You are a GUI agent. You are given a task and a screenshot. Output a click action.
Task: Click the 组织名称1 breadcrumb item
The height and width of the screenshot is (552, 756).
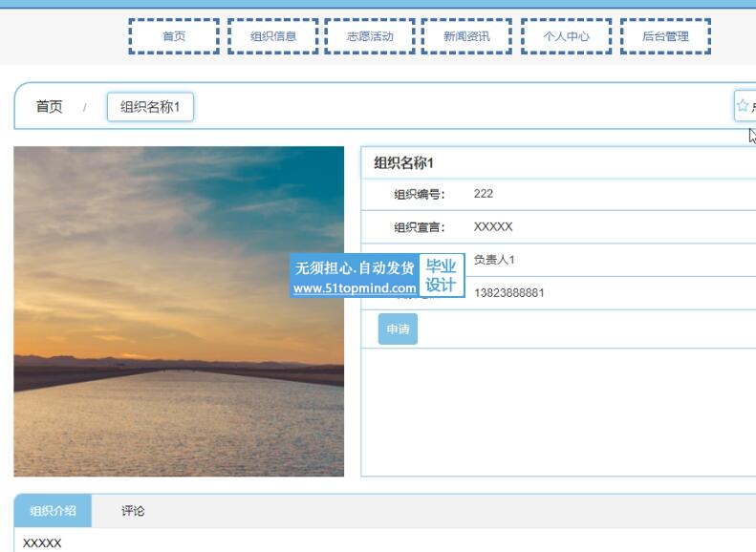(x=150, y=107)
